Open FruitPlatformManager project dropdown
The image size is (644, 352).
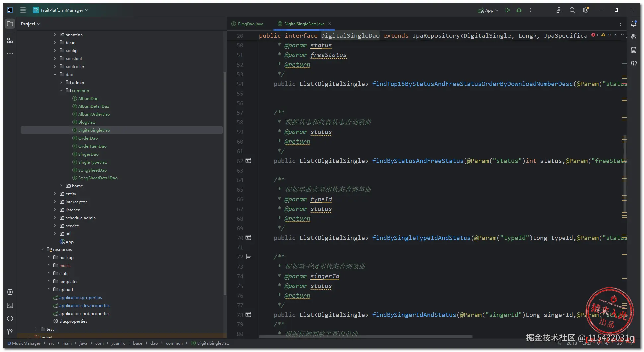click(x=61, y=10)
